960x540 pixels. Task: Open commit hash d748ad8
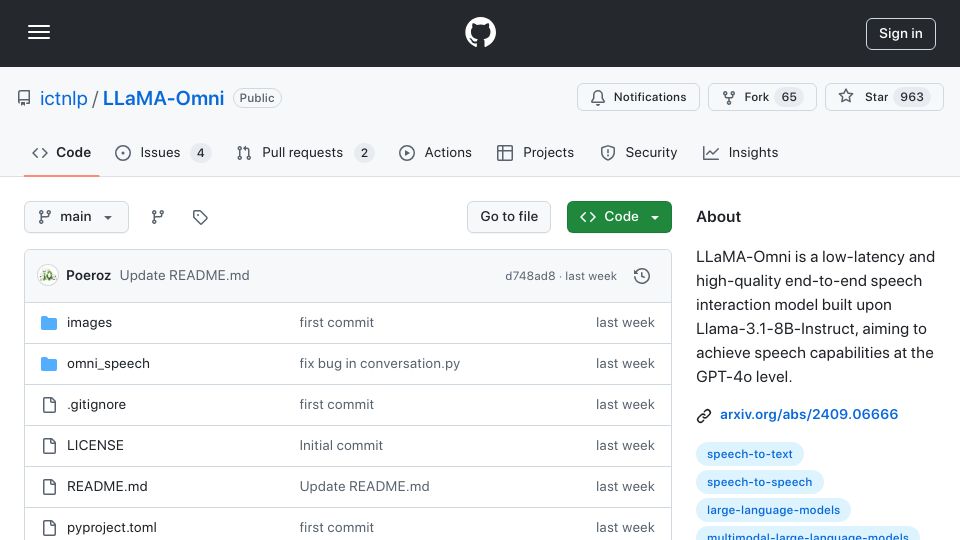(x=530, y=276)
